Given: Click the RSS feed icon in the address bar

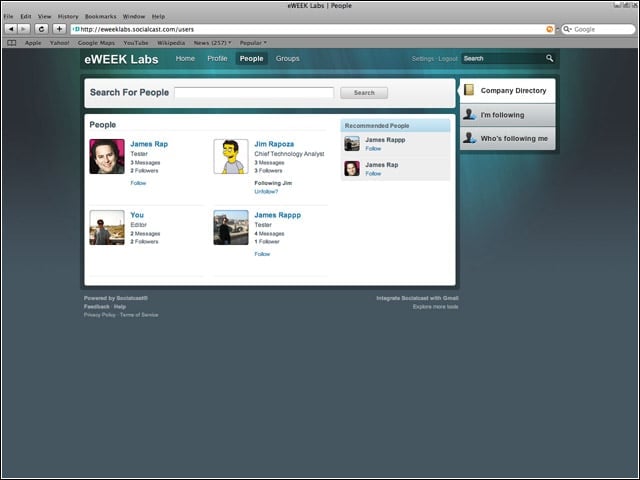Looking at the screenshot, I should click(550, 29).
